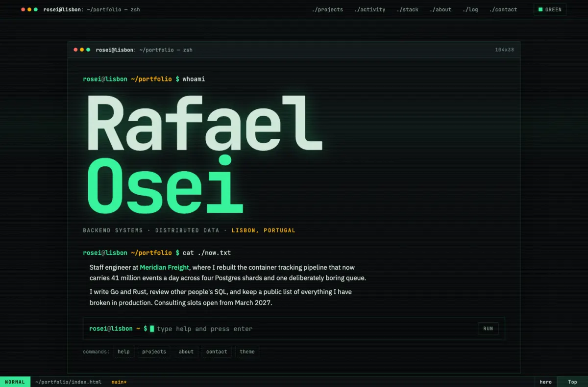Screen dimensions: 588x387
Task: Click the ~/portfolio/index.html status path
Action: (x=68, y=382)
